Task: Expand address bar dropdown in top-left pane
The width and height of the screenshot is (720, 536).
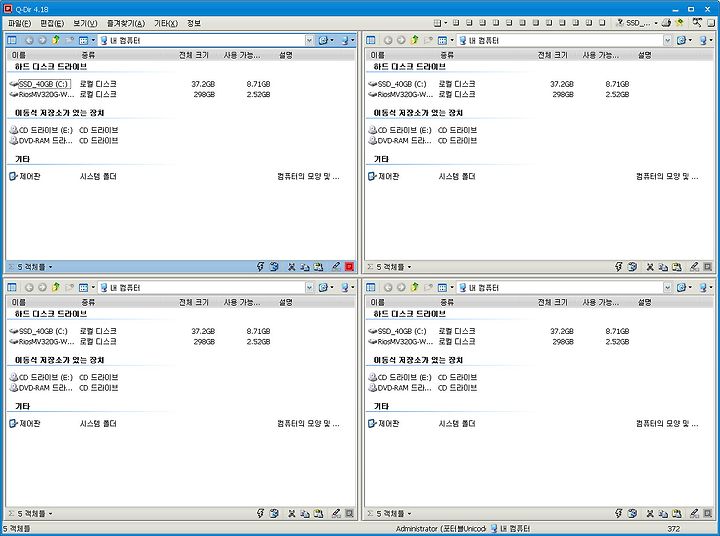Action: (x=309, y=40)
